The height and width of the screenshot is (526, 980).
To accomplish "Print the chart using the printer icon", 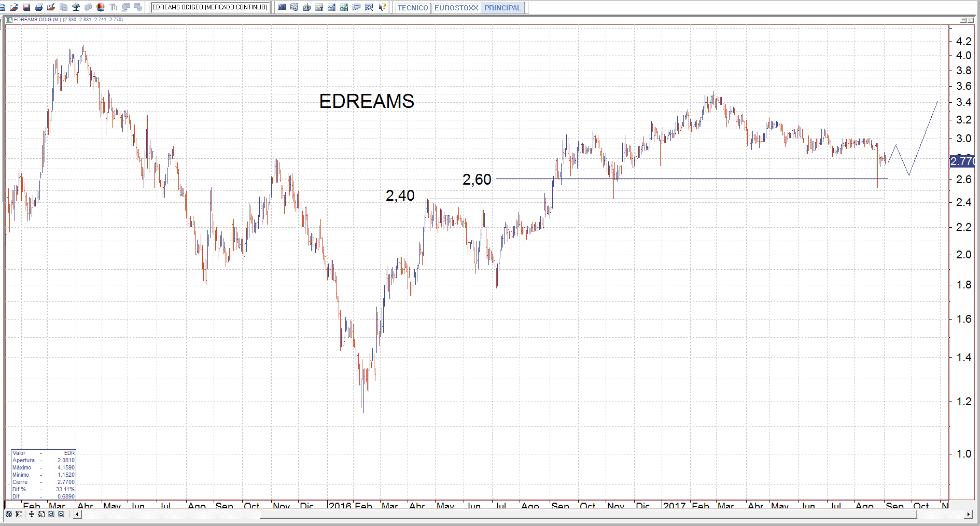I will [39, 7].
